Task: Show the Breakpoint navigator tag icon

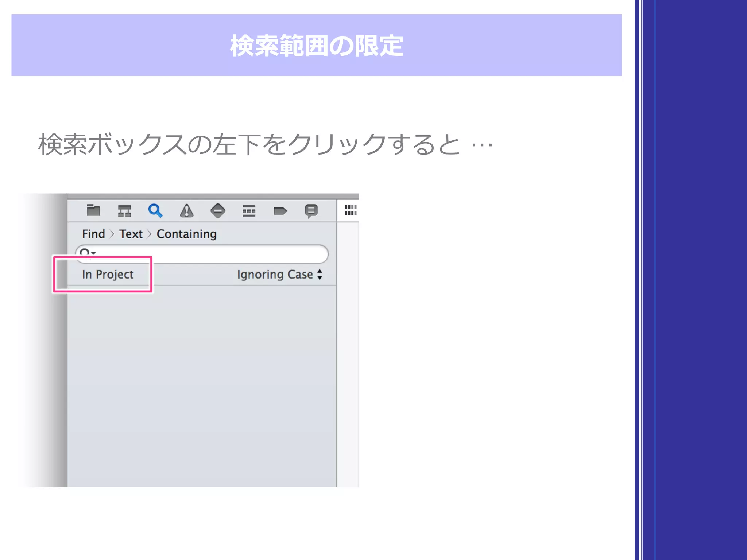Action: (280, 211)
